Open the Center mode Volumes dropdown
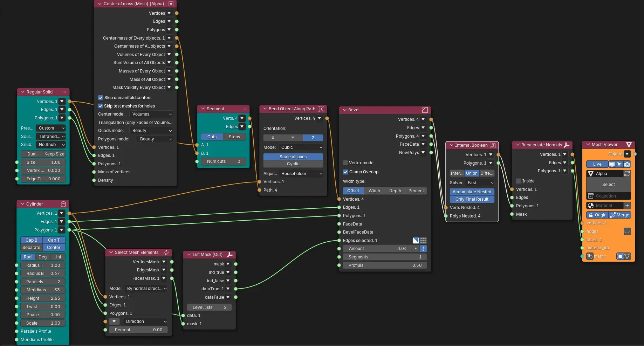This screenshot has height=346, width=644. 151,114
